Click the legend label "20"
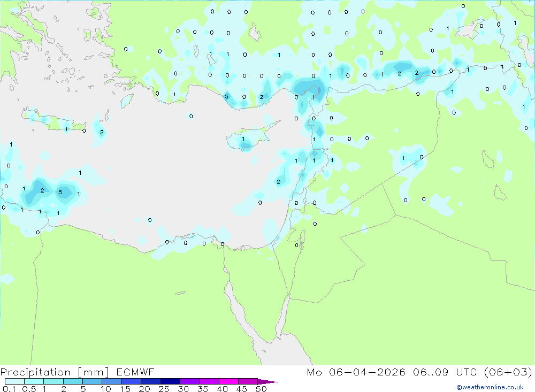The image size is (535, 392). [x=144, y=389]
